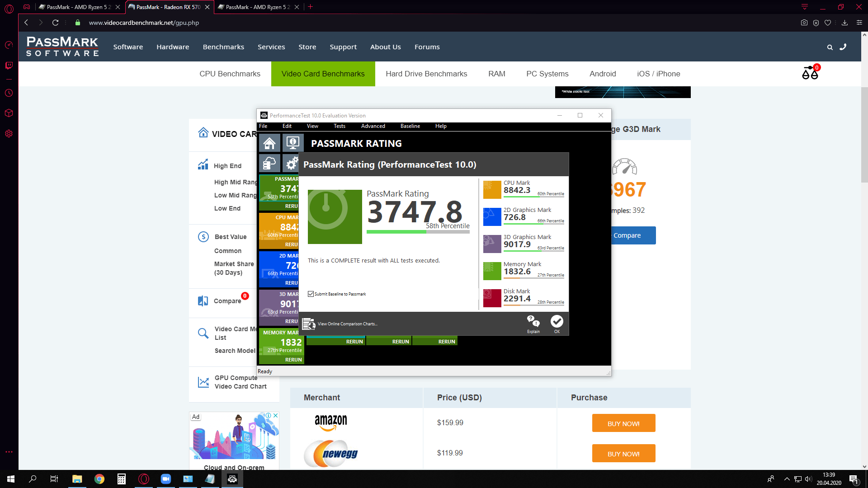Screen dimensions: 868x488
Task: Open the Tests menu
Action: point(339,126)
